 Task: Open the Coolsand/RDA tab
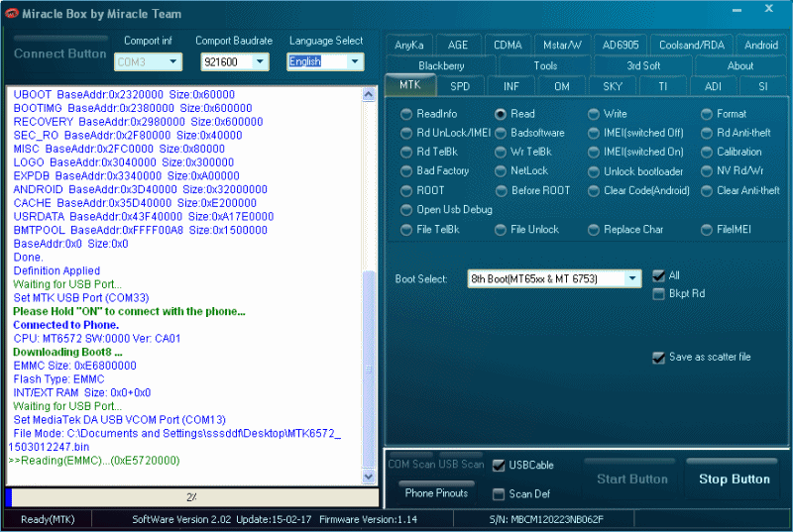point(691,45)
